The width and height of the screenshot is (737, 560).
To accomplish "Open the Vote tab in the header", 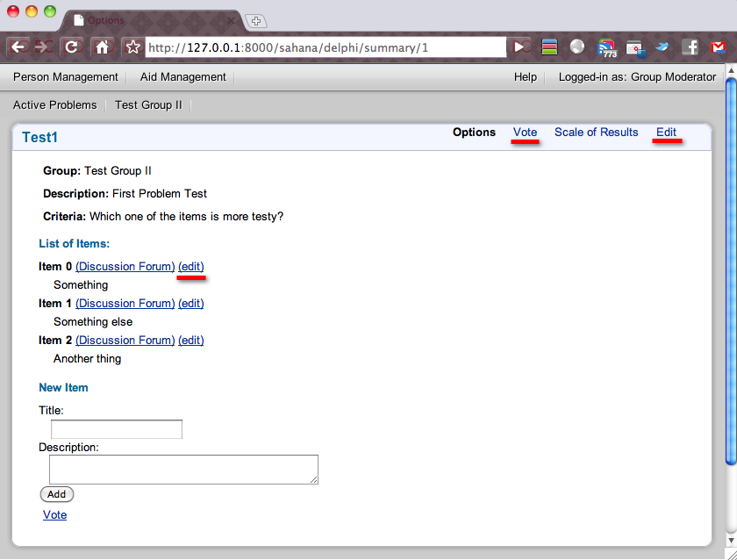I will click(525, 133).
